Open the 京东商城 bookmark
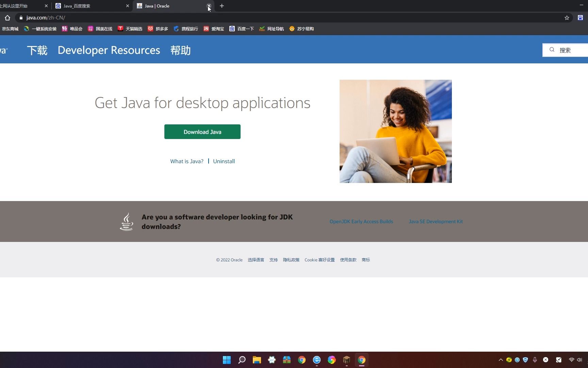The height and width of the screenshot is (368, 588). (x=10, y=29)
